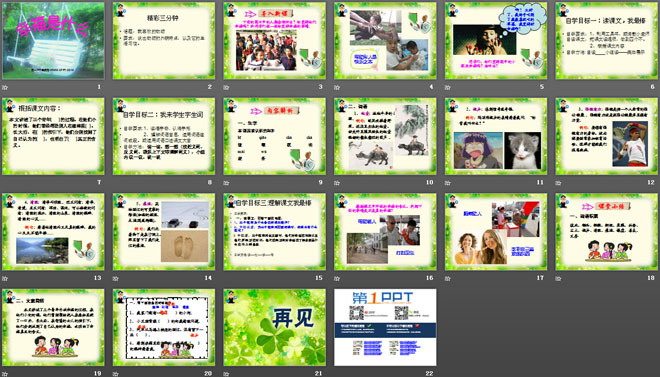Image resolution: width=660 pixels, height=377 pixels.
Task: Select slide 22 thumbnail with 第1PPT logo
Action: (385, 327)
